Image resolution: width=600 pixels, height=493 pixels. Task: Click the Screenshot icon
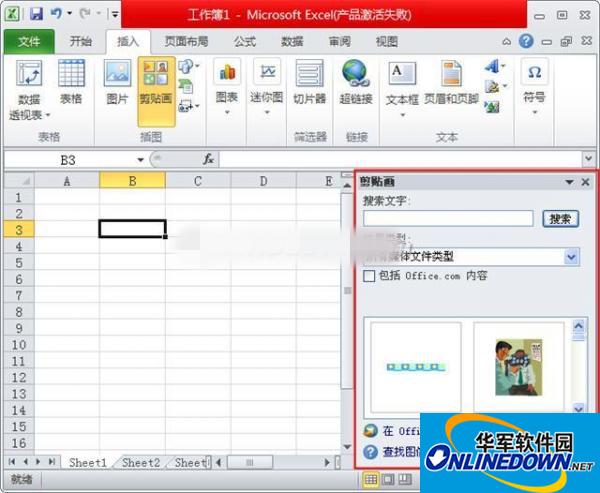186,106
